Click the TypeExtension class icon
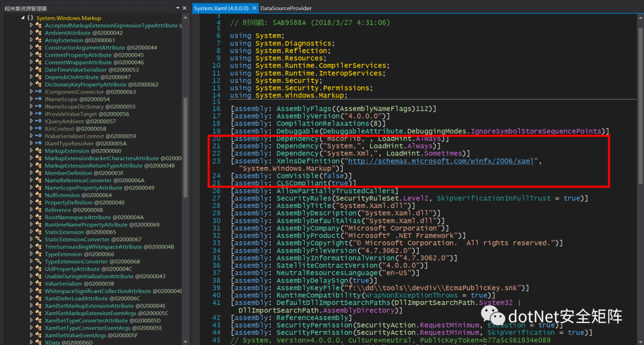The width and height of the screenshot is (644, 345). pyautogui.click(x=38, y=254)
